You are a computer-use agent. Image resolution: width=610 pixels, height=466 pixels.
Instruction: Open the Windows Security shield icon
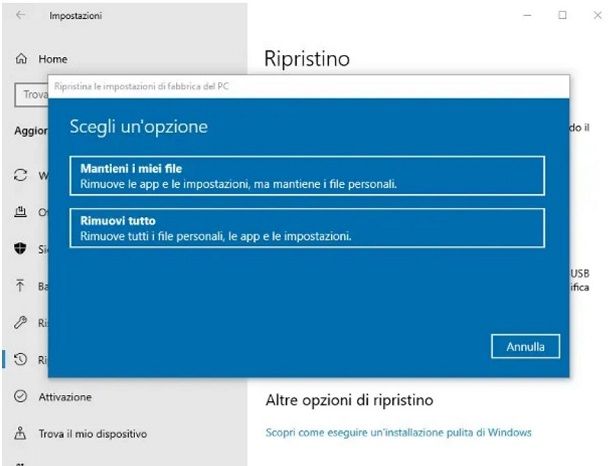pos(20,249)
